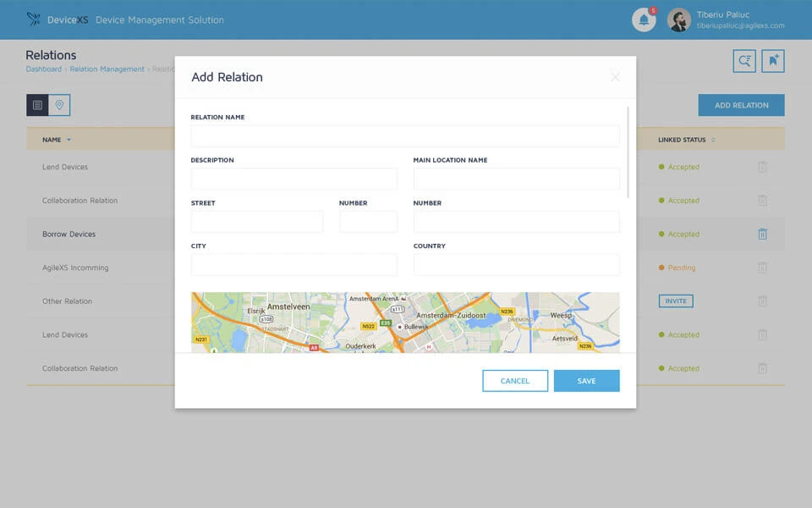The width and height of the screenshot is (812, 508).
Task: Click the Invite button for Other Relation
Action: tap(676, 301)
